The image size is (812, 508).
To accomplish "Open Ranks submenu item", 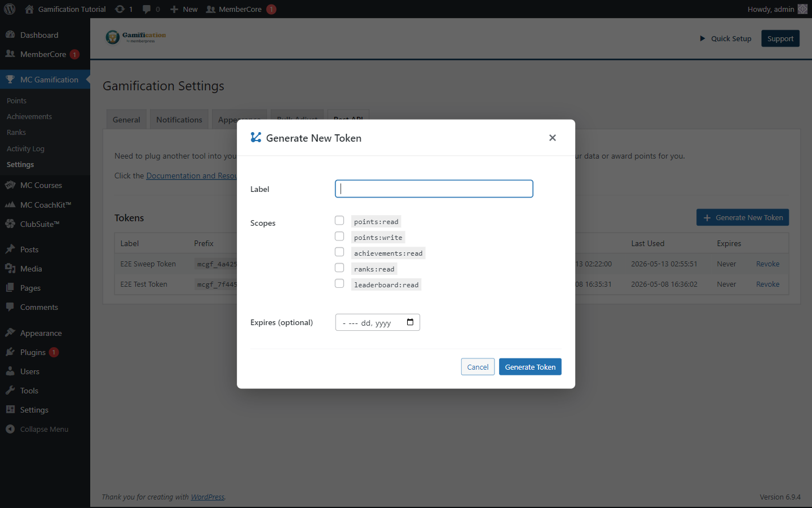I will tap(16, 132).
